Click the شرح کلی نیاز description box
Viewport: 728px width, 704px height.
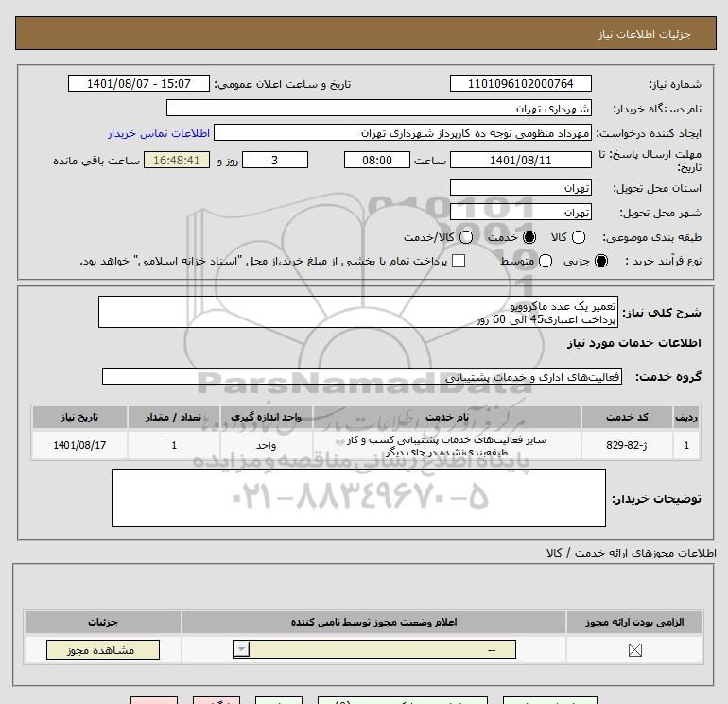pyautogui.click(x=358, y=312)
